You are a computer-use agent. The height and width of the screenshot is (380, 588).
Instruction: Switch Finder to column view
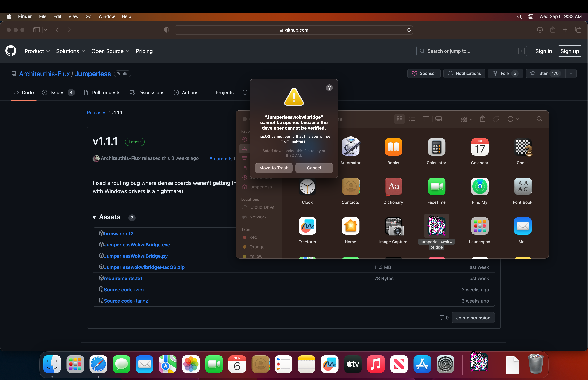[x=426, y=119]
